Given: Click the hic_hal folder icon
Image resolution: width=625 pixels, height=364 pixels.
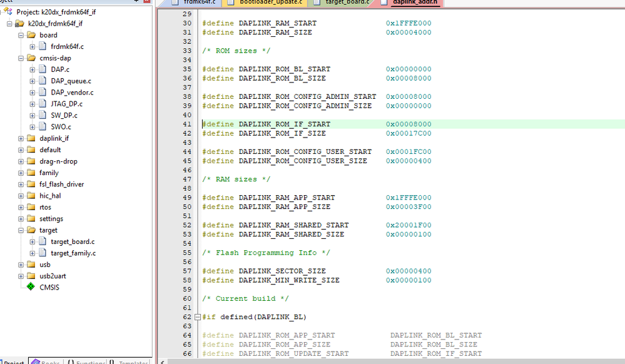Looking at the screenshot, I should 31,196.
